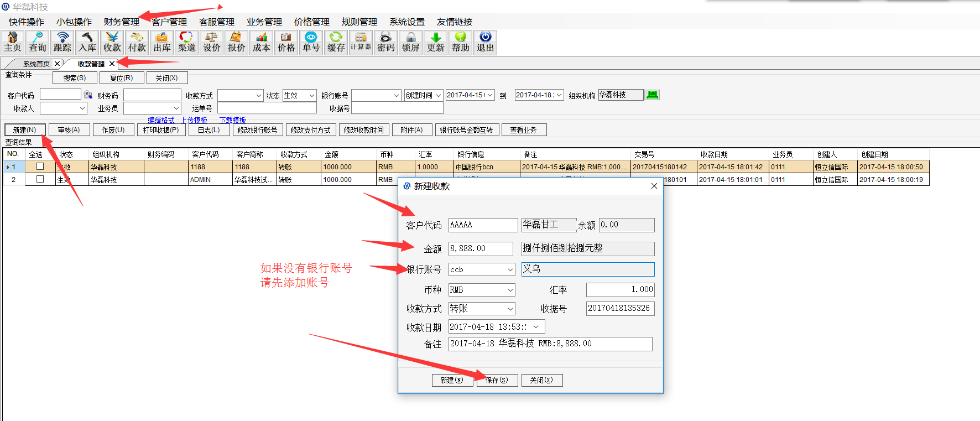Click the 下载模板 link

coord(232,120)
